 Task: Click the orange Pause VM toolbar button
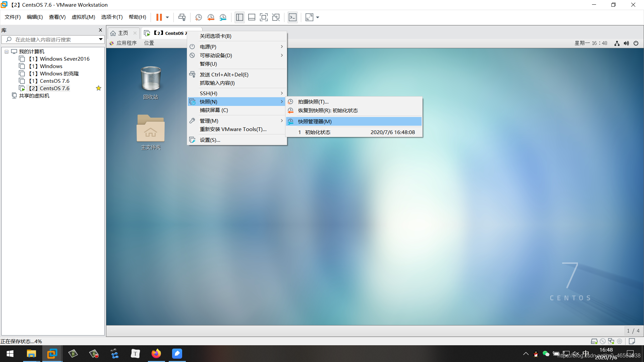(x=159, y=17)
